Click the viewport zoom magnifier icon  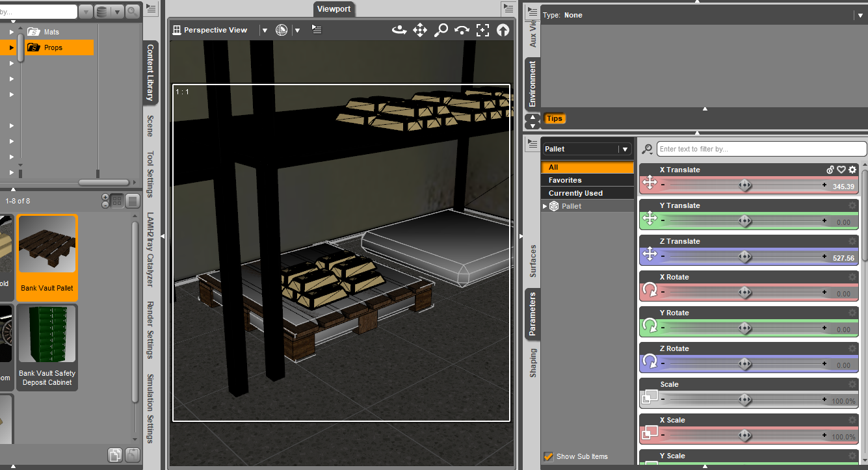click(x=441, y=30)
